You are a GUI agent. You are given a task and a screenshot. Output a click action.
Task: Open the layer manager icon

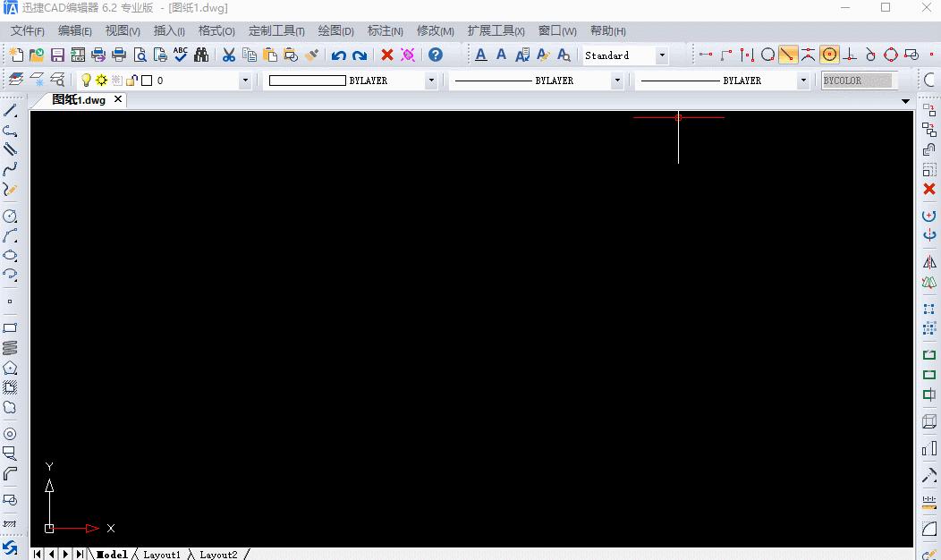pyautogui.click(x=16, y=80)
